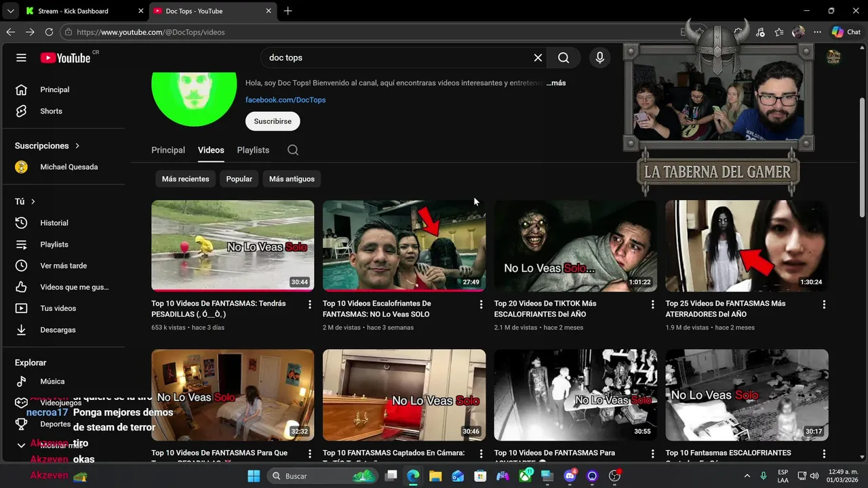The width and height of the screenshot is (868, 488).
Task: Open 'Top 20 Videos De TIKTOK' title
Action: coord(545,309)
